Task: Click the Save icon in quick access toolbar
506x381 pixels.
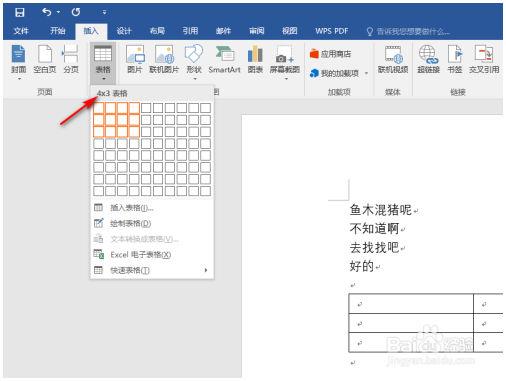Action: click(x=20, y=12)
